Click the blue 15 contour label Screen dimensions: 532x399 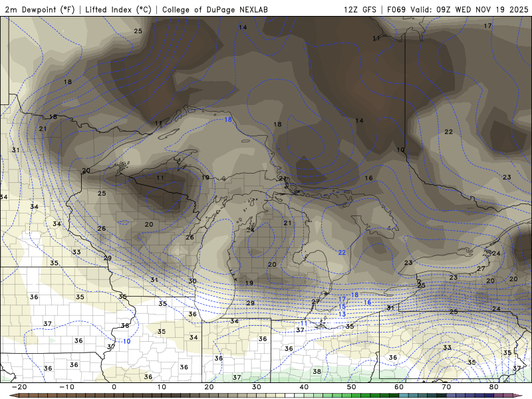coord(342,307)
